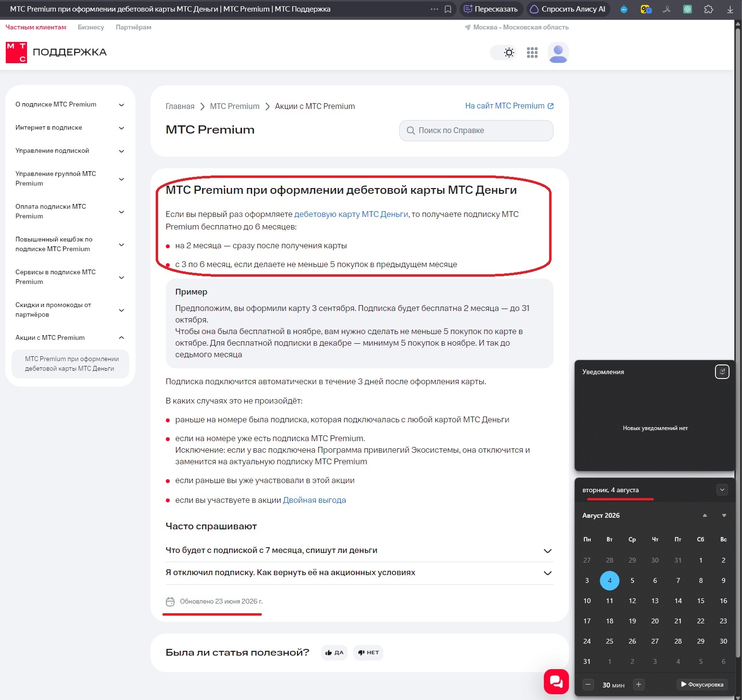Start focus session with 'Фокусировка' button
Image resolution: width=742 pixels, height=700 pixels.
point(702,685)
